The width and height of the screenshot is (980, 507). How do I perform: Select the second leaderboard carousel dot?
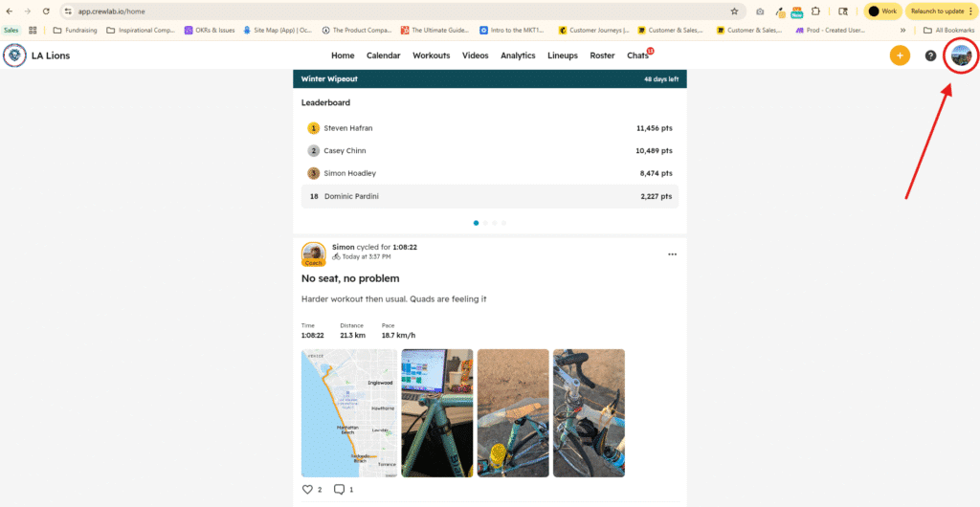485,223
